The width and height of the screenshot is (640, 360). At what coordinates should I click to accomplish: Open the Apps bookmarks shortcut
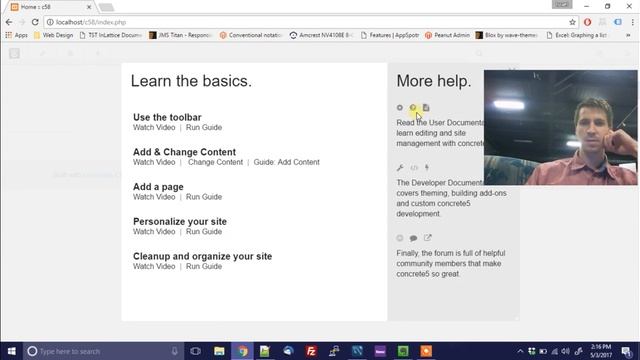16,36
